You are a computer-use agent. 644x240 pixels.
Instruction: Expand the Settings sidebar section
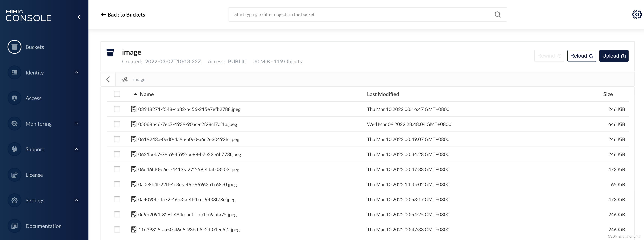click(x=76, y=200)
